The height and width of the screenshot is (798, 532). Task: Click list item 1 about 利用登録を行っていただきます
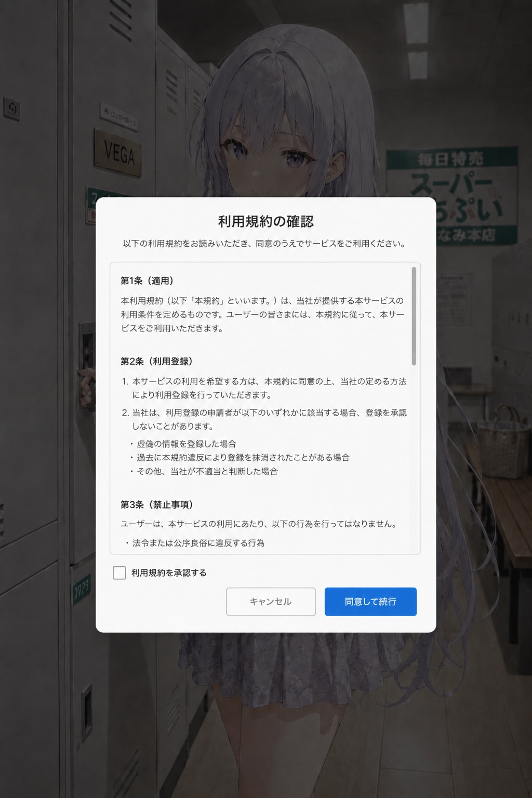[264, 388]
